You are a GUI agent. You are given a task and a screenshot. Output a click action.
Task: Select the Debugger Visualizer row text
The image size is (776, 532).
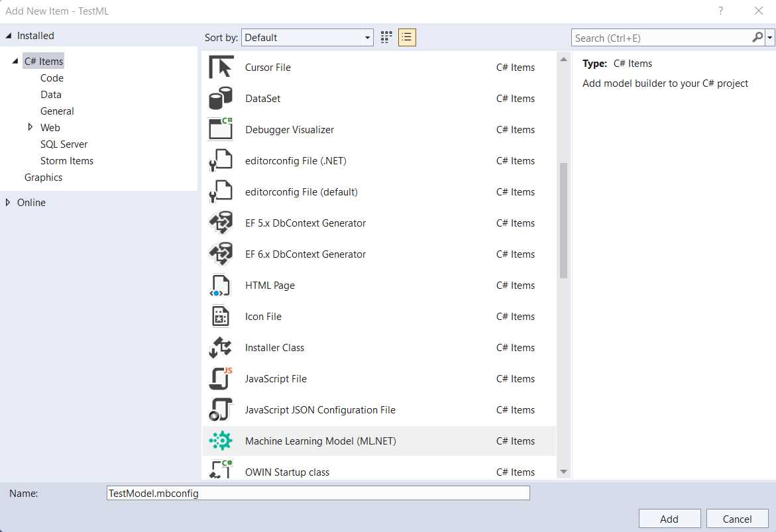(290, 130)
